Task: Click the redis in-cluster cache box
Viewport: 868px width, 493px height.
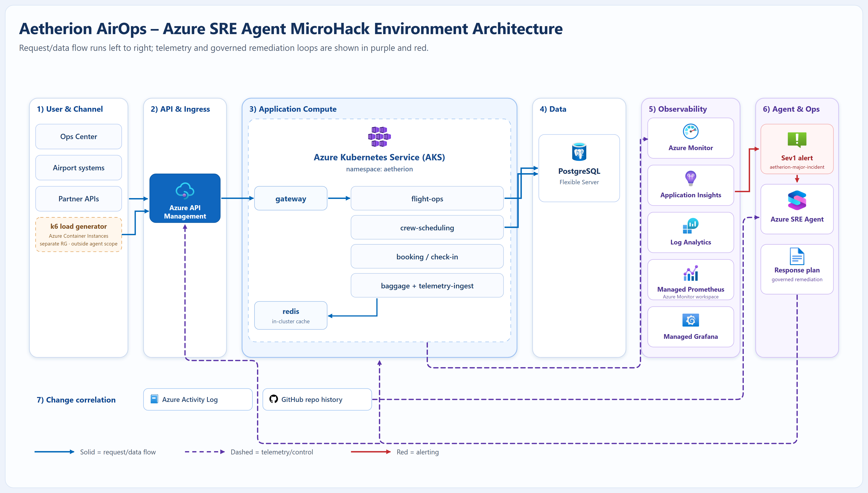Action: coord(291,315)
